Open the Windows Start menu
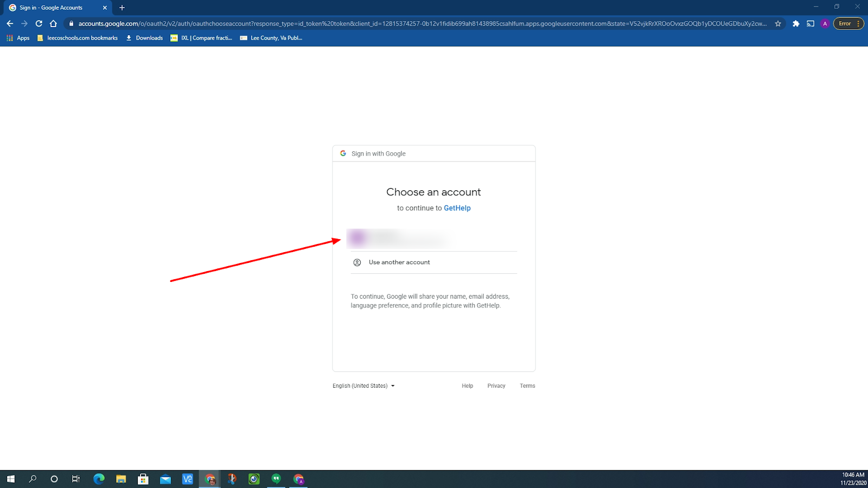 tap(11, 479)
